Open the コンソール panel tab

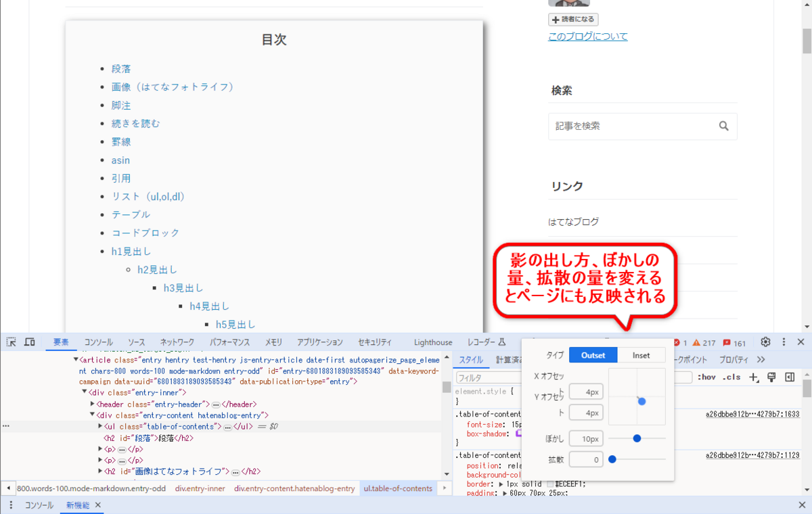pos(99,342)
